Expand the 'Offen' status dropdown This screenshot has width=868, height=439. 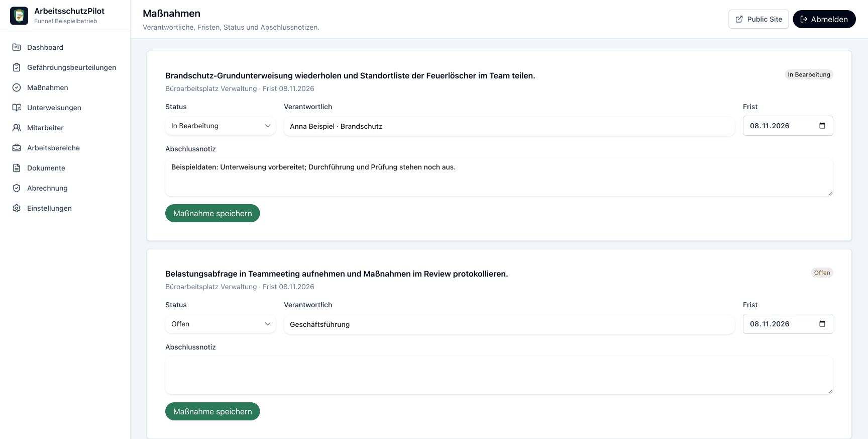point(221,324)
